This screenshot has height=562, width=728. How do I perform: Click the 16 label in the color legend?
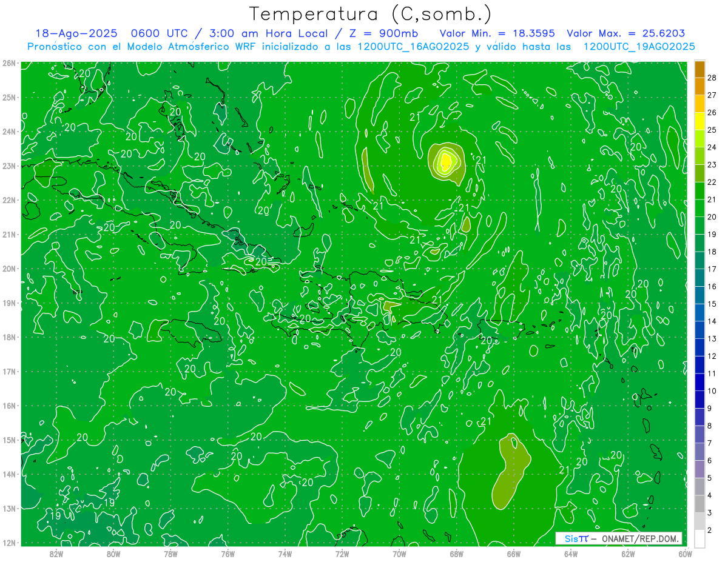tap(712, 287)
